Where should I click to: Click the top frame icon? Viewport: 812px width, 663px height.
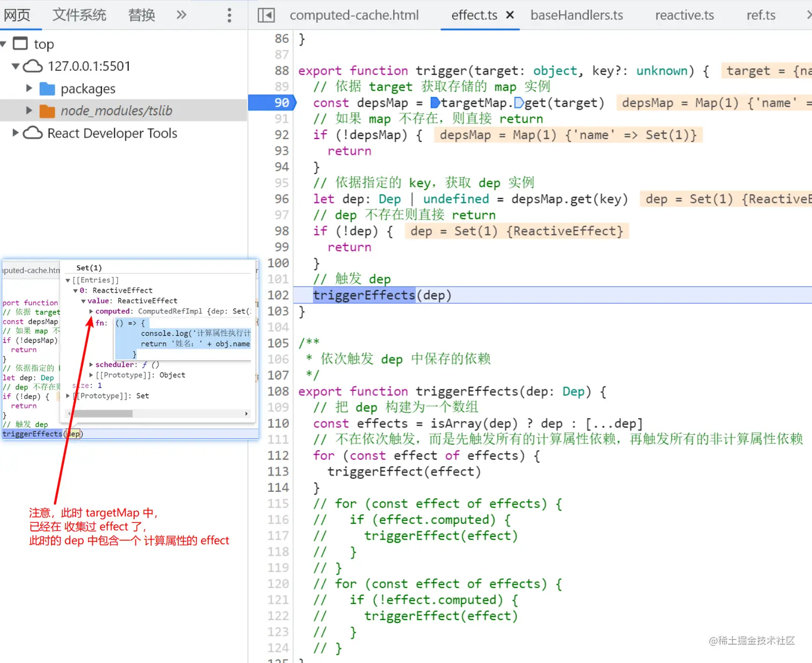(20, 43)
